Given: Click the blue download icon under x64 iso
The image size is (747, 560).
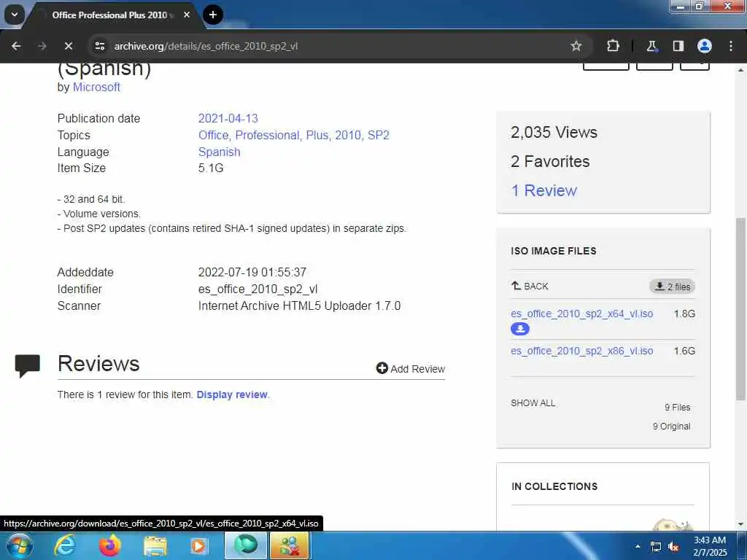Looking at the screenshot, I should pyautogui.click(x=519, y=329).
